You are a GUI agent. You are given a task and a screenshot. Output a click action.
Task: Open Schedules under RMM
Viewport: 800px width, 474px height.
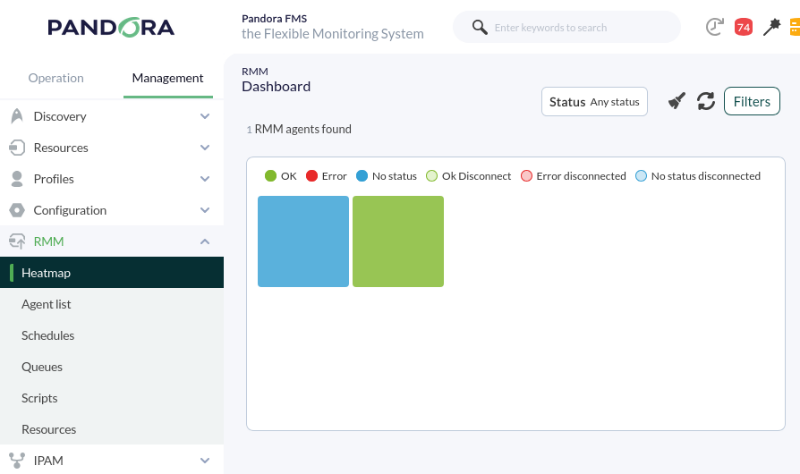[47, 335]
